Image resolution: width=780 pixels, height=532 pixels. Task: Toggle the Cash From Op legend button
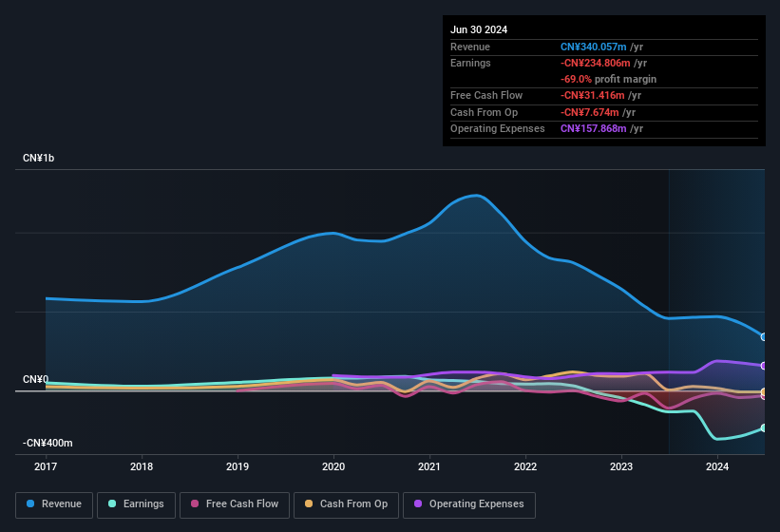point(346,504)
